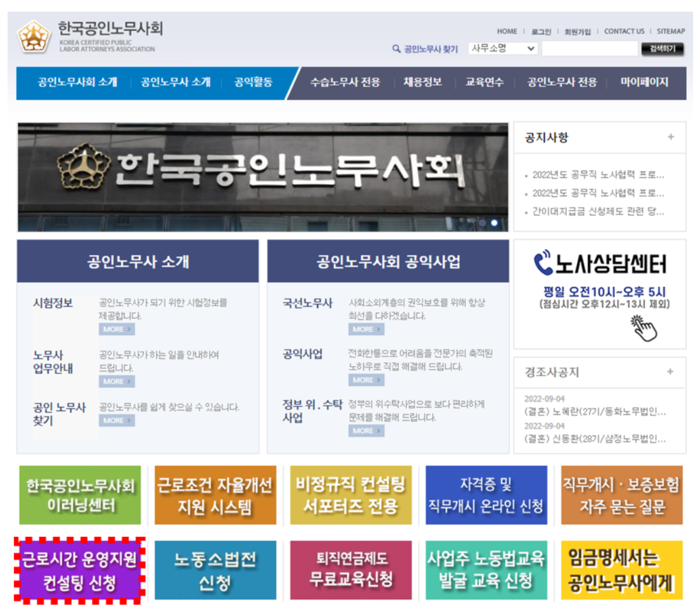This screenshot has width=696, height=616.
Task: Click MORE button under 국선노무사
Action: (366, 329)
